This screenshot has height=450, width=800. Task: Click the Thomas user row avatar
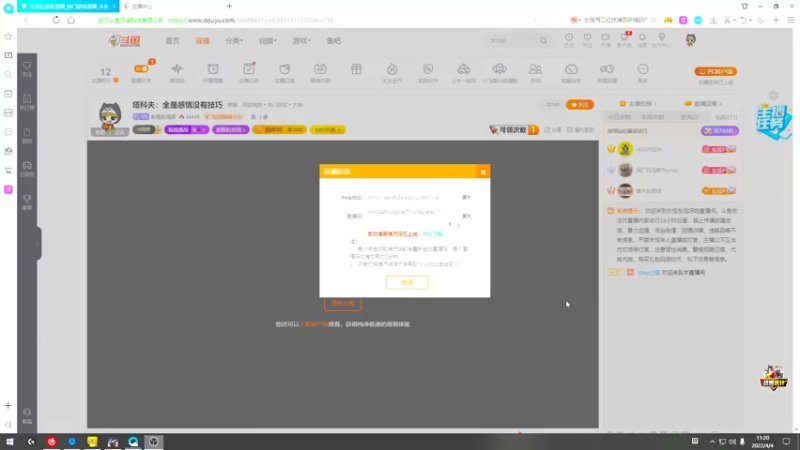pos(625,170)
